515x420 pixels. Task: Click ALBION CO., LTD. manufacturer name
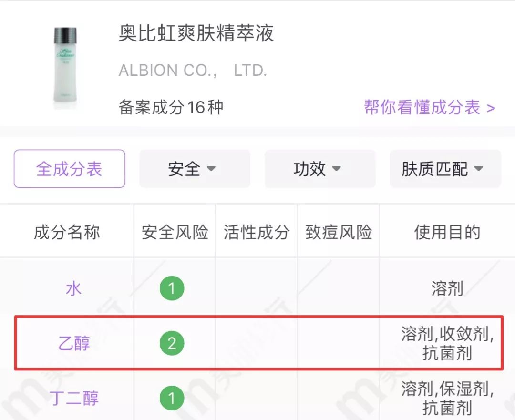(x=193, y=70)
